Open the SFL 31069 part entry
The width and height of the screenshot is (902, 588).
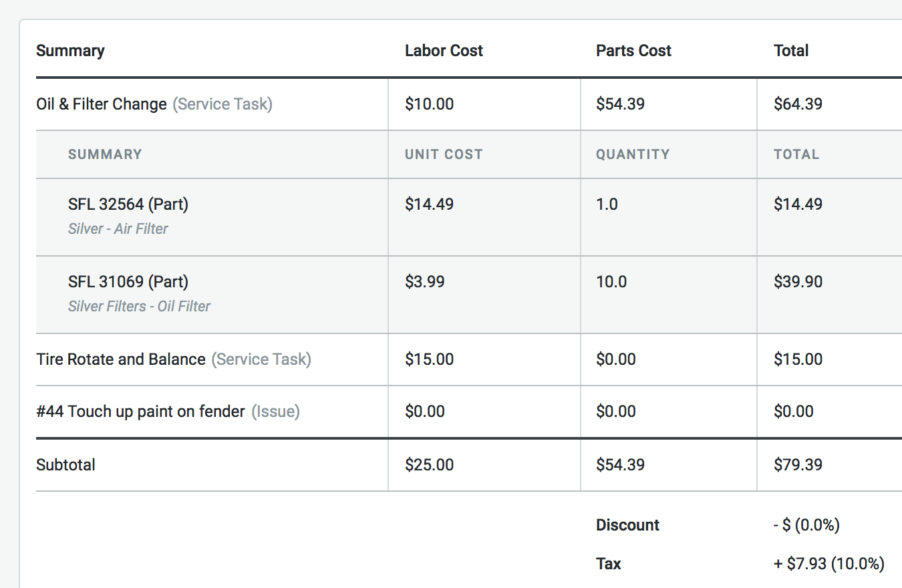pos(128,282)
